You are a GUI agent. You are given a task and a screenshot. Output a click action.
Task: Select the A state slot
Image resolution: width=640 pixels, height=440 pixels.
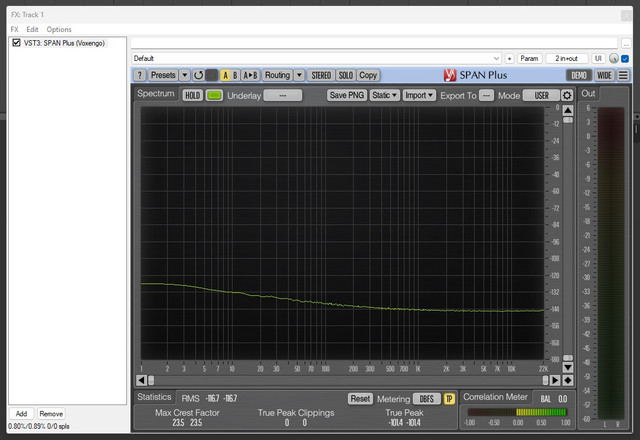[x=225, y=75]
